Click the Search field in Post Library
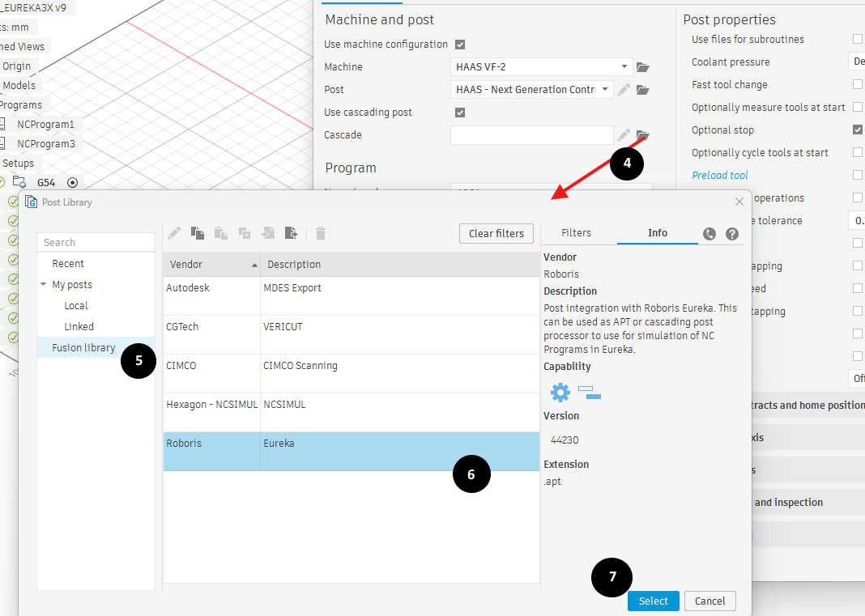Screen dimensions: 865x616 pyautogui.click(x=96, y=242)
